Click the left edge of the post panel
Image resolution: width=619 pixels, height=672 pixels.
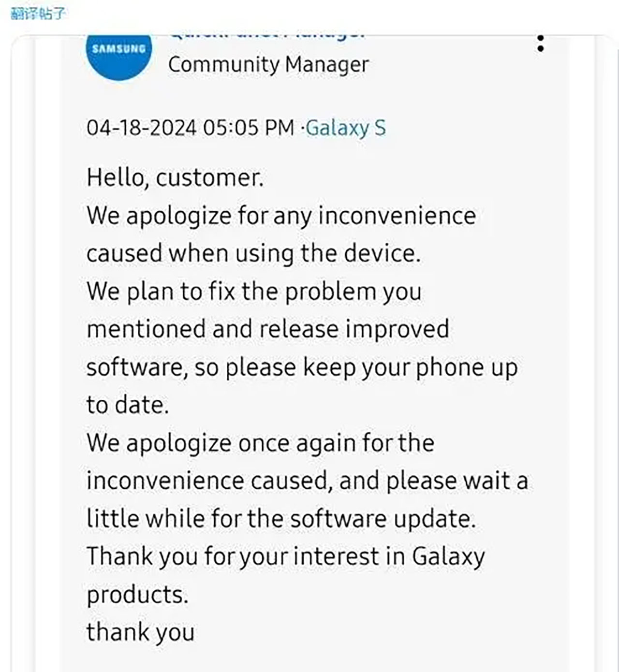[x=29, y=338]
